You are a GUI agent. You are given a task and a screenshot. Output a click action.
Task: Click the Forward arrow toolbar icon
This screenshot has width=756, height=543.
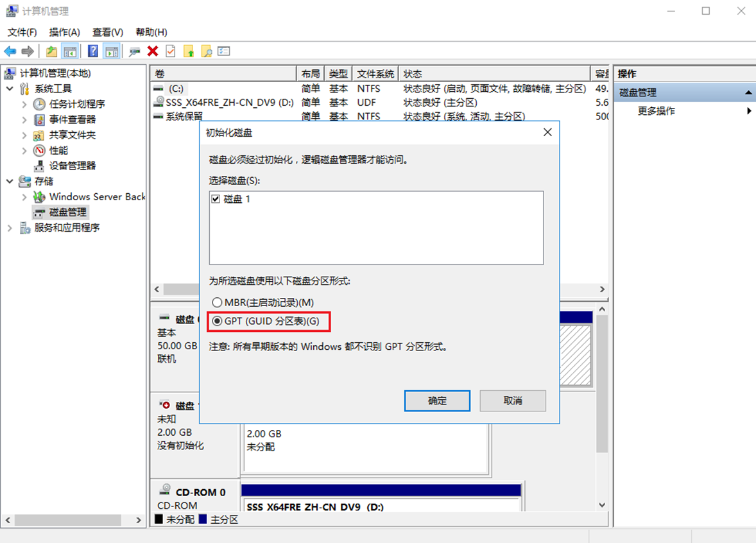click(x=28, y=51)
